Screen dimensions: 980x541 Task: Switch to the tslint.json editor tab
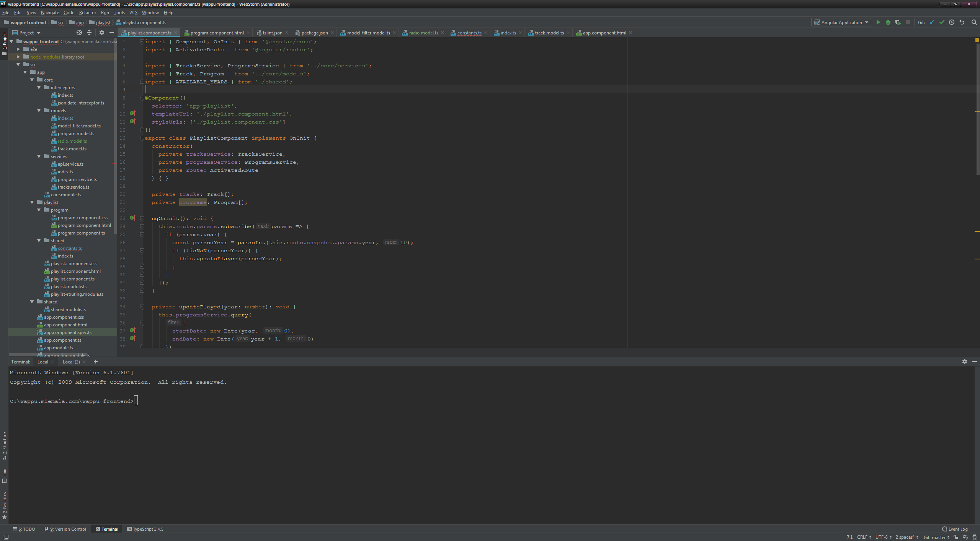(x=272, y=33)
